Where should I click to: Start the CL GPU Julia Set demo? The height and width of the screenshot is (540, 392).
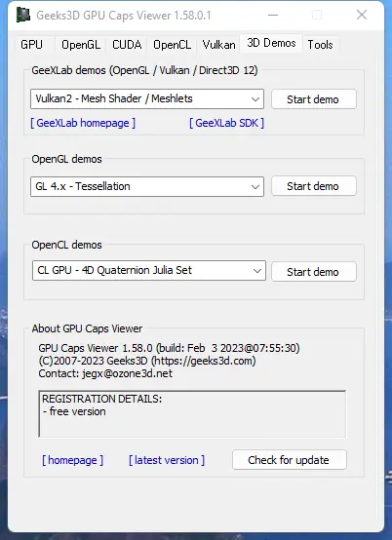point(314,272)
